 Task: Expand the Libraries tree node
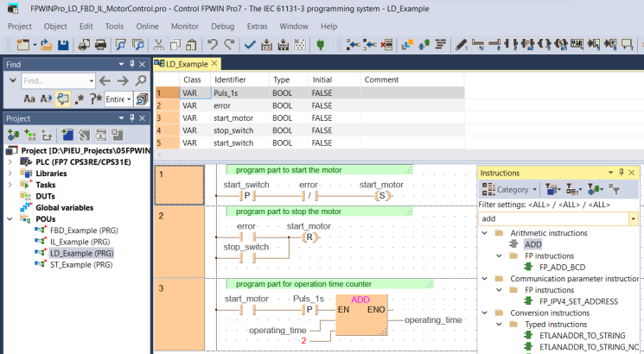[x=10, y=174]
